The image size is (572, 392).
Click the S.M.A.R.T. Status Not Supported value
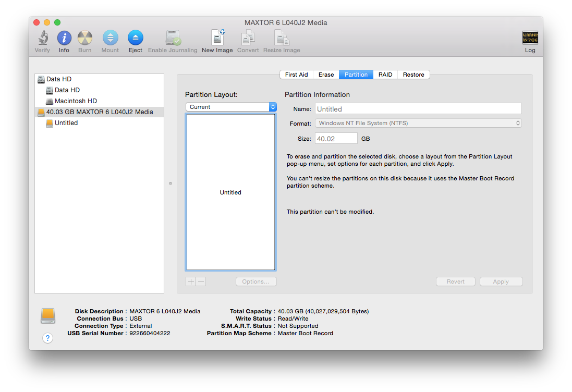coord(298,326)
